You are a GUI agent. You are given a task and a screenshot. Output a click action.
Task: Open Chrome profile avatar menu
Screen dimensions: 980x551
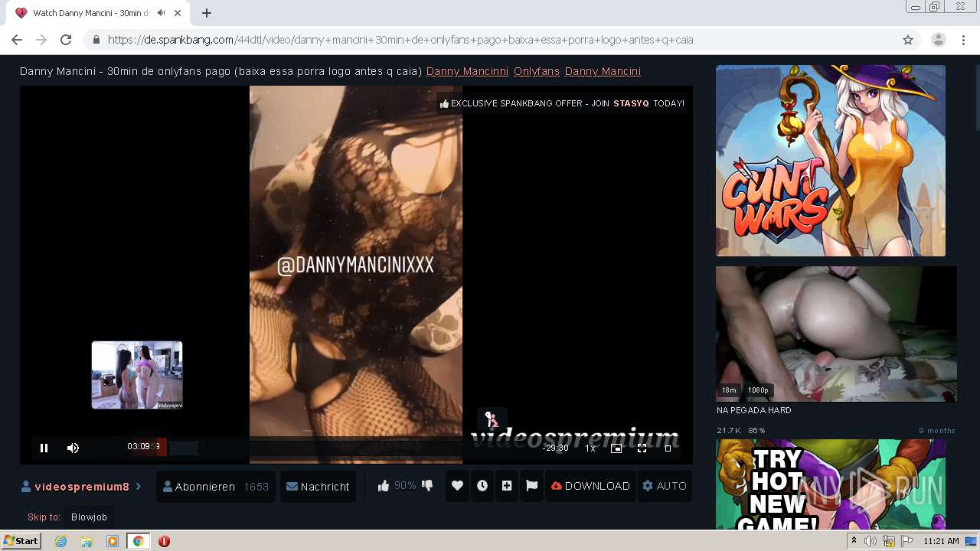point(939,40)
